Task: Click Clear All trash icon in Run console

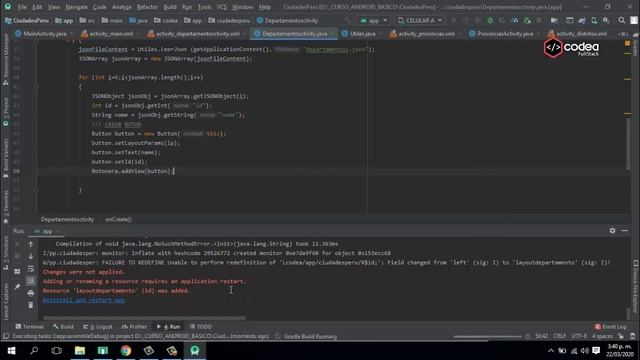Action: (31, 305)
